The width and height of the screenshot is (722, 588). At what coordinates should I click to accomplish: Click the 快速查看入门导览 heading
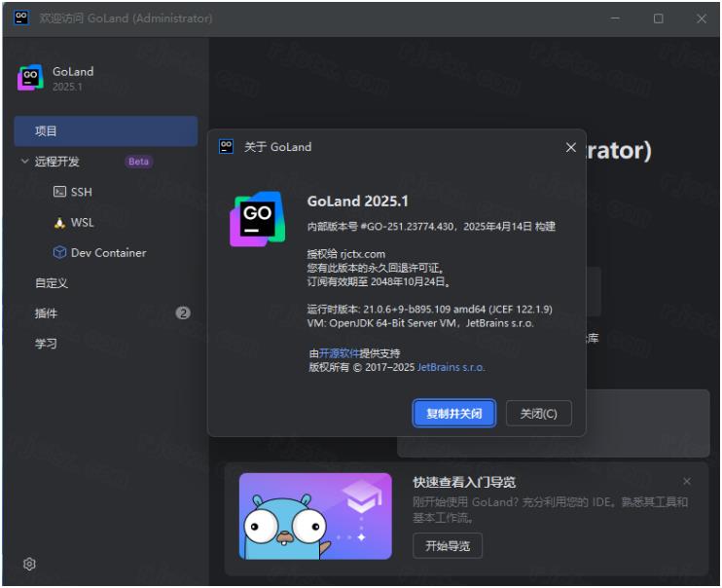464,482
